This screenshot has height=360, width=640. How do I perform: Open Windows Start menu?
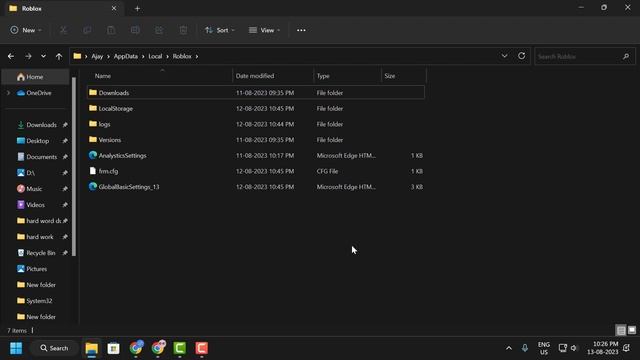[16, 348]
